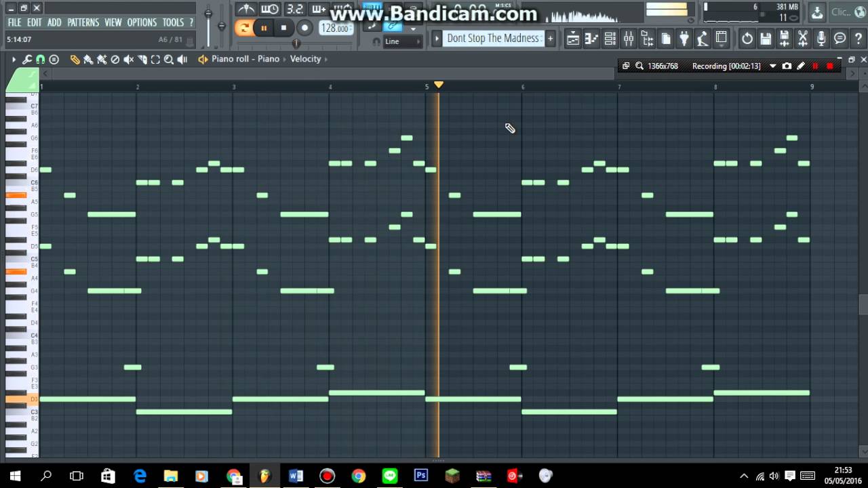The image size is (868, 488).
Task: Select the Draw pencil tool
Action: [75, 60]
